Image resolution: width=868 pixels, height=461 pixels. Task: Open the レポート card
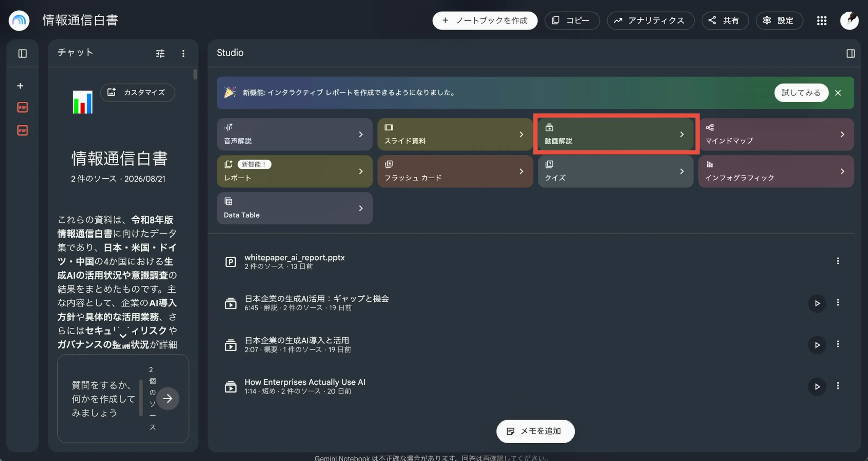(x=295, y=171)
